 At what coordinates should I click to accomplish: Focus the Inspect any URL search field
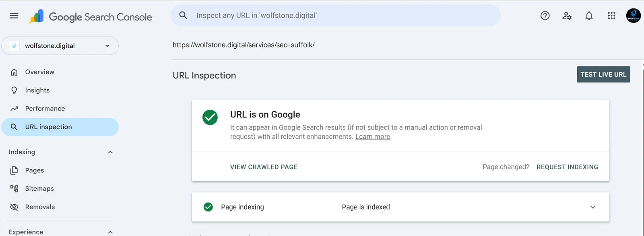(336, 15)
